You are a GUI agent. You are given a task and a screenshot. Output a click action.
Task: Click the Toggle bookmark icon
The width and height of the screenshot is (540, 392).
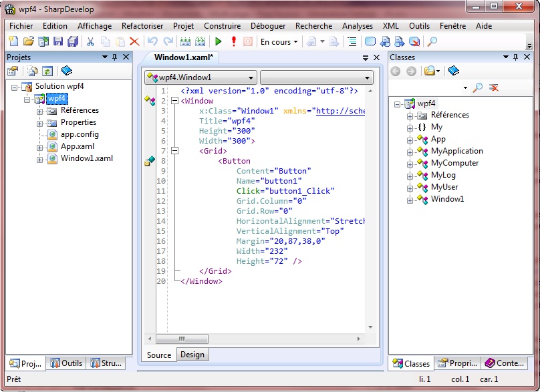click(x=370, y=41)
